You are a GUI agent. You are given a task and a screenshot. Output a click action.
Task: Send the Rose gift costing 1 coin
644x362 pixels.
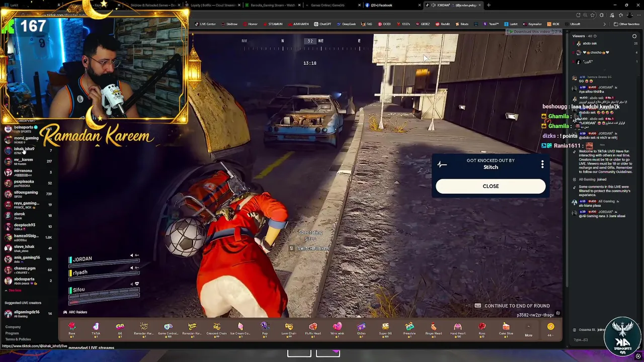(x=72, y=329)
